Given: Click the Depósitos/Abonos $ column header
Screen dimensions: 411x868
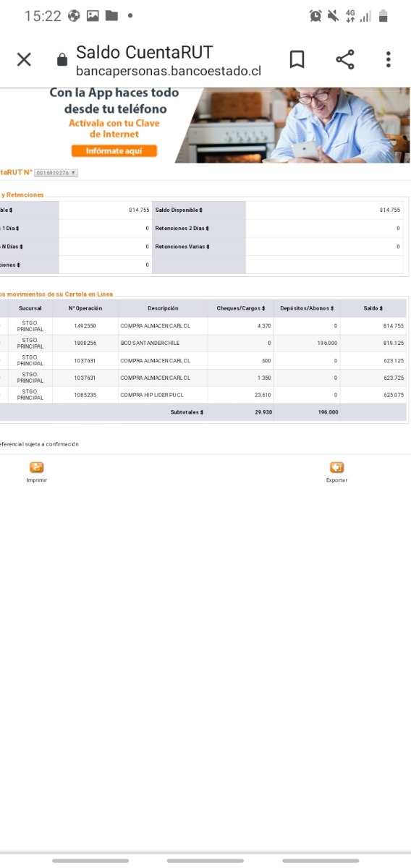Looking at the screenshot, I should coord(307,308).
